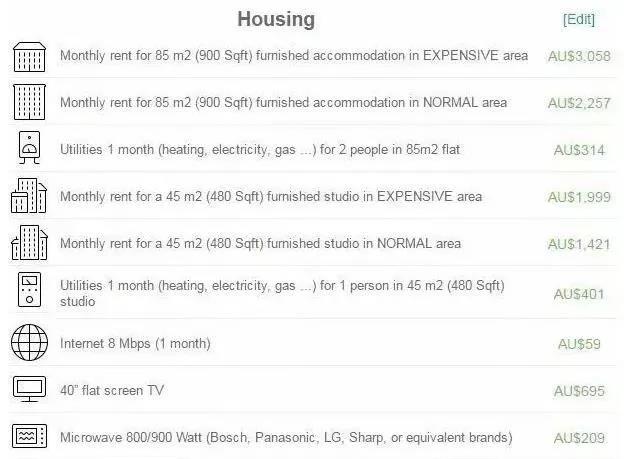Click the utilities icon for 1 person studio

click(29, 292)
